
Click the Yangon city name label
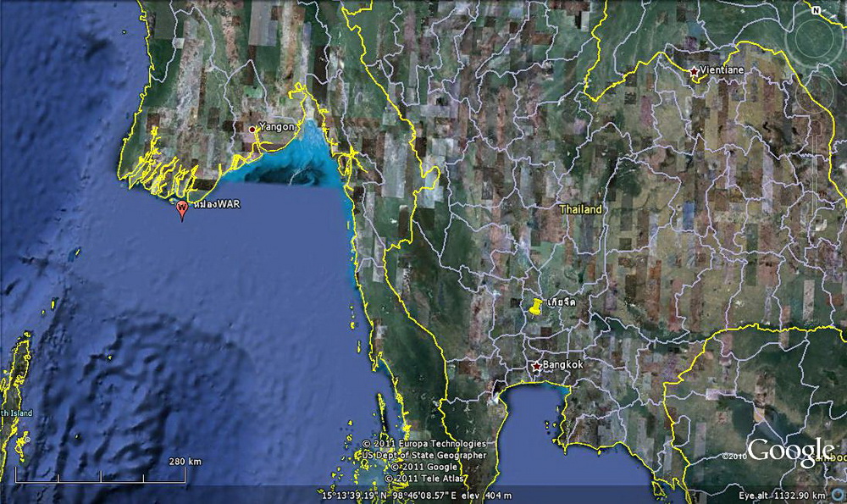(277, 126)
